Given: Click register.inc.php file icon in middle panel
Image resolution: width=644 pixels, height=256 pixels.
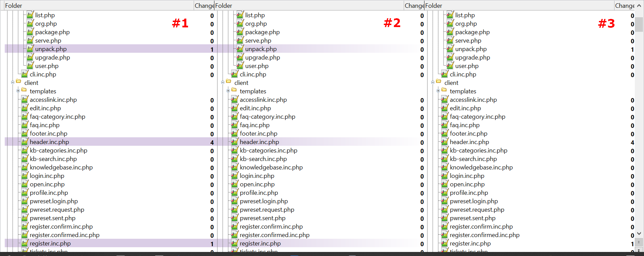Looking at the screenshot, I should click(235, 243).
